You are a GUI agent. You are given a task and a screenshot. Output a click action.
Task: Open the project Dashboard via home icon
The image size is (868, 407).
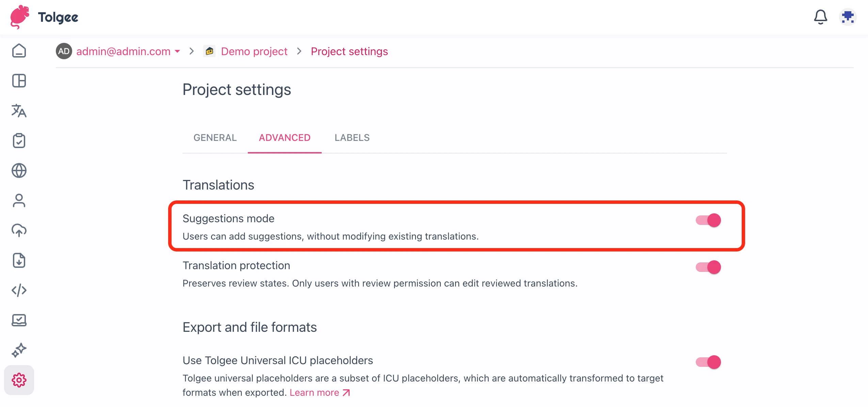point(19,51)
